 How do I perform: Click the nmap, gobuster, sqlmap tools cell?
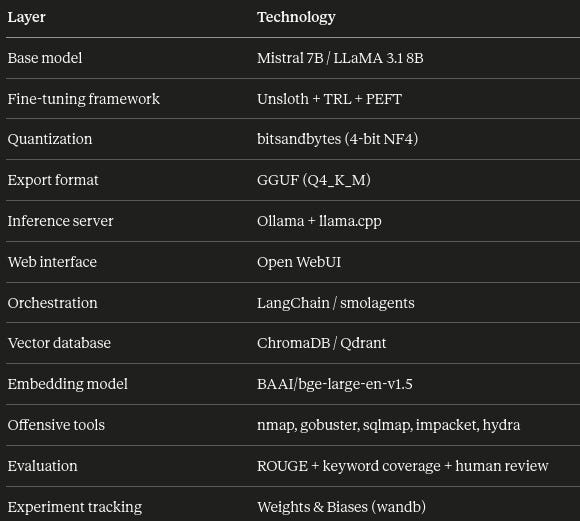click(x=388, y=425)
